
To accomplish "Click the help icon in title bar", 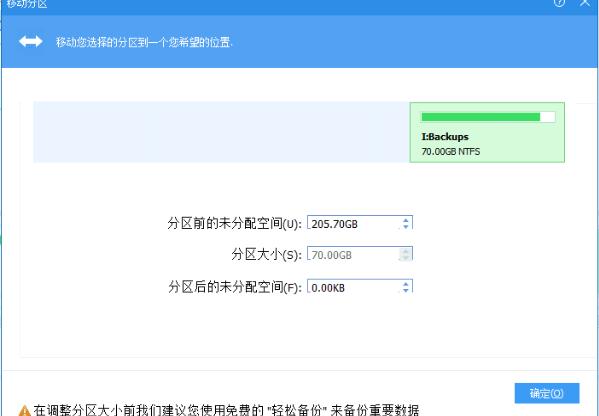I will 559,2.
